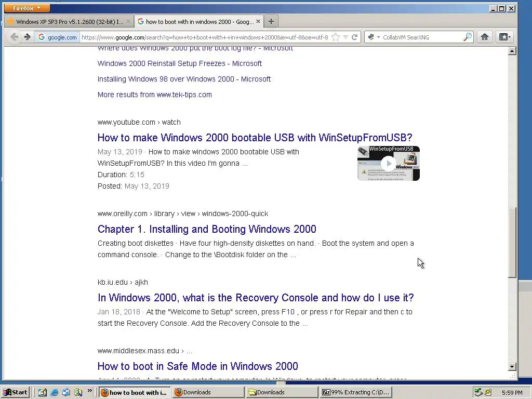Select the Google search results tab
Viewport: 532px width, 399px height.
click(x=199, y=22)
